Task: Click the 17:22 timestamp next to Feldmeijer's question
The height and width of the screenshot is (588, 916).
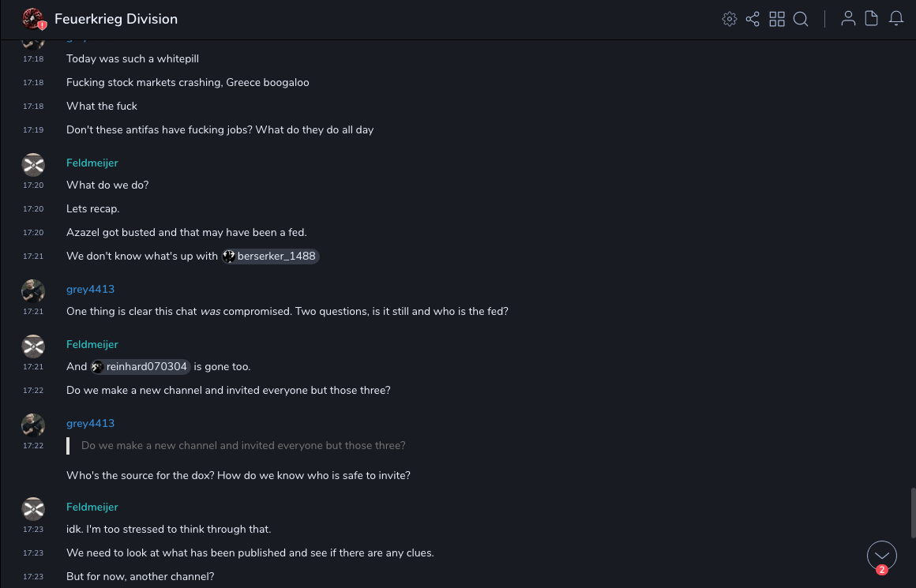Action: [x=33, y=391]
